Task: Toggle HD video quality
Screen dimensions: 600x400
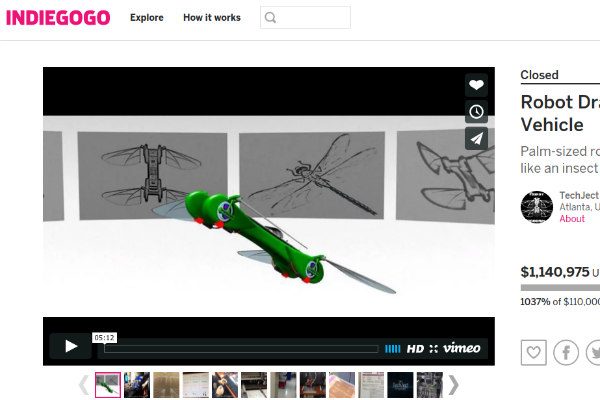Action: [x=415, y=348]
